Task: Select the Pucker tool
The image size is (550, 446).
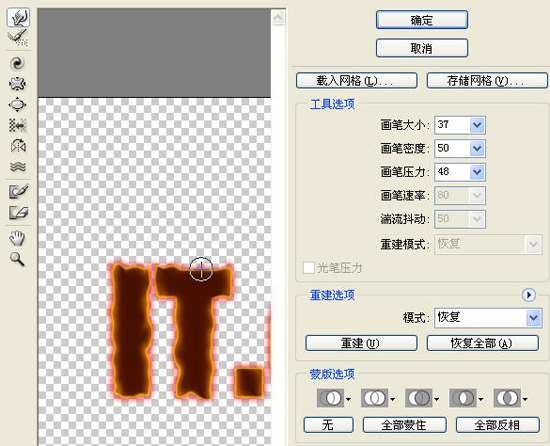Action: pos(18,84)
